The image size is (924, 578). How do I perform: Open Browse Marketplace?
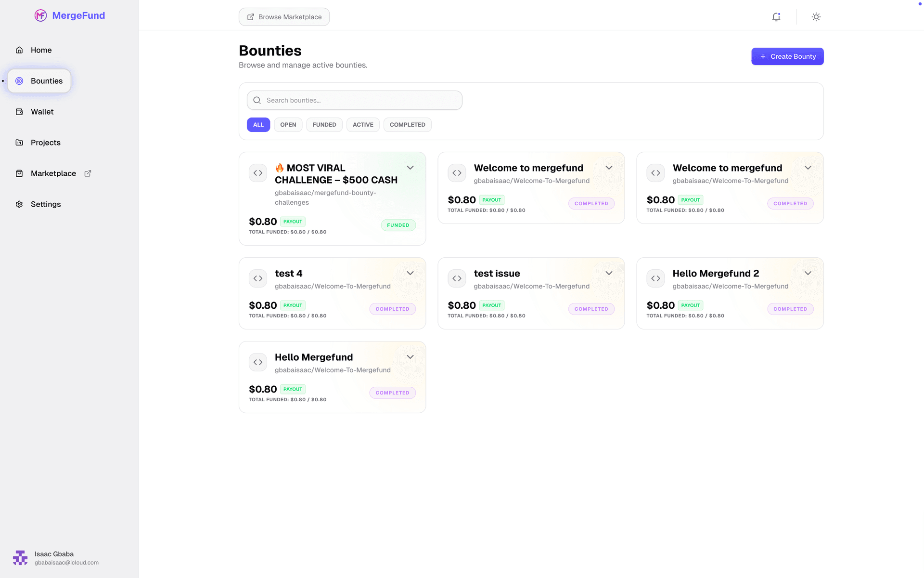(284, 17)
